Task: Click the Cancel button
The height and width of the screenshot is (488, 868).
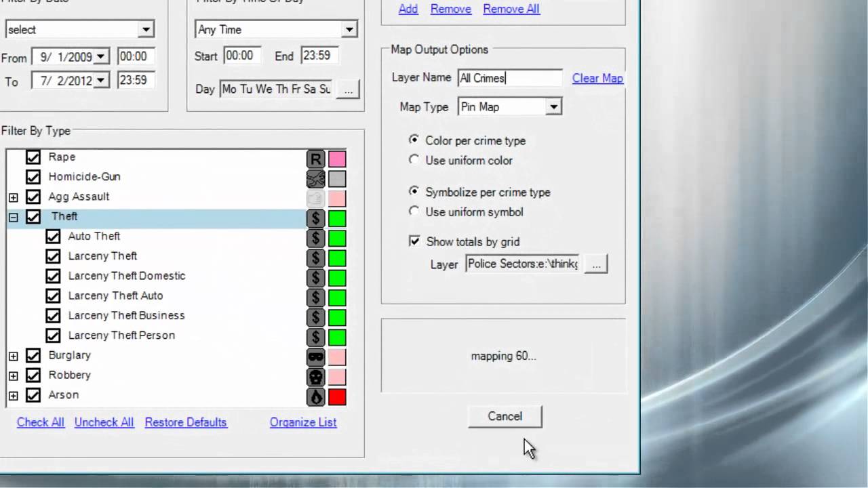Action: 505,416
